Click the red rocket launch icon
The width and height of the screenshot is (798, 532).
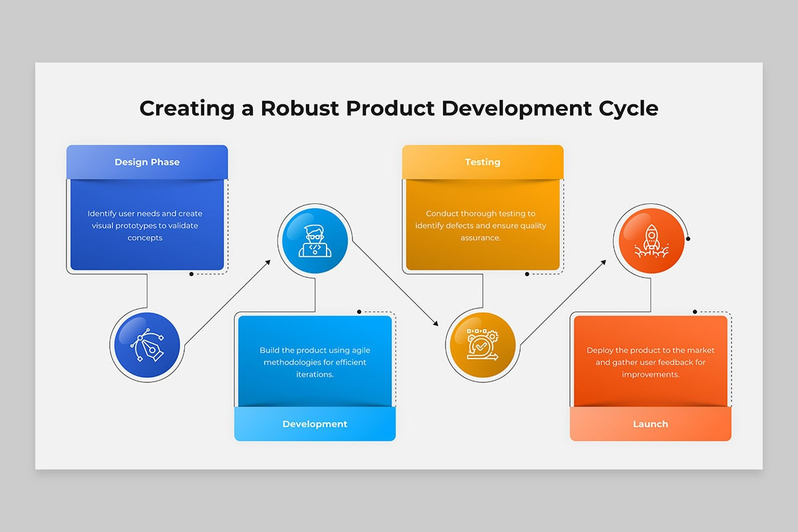click(651, 241)
